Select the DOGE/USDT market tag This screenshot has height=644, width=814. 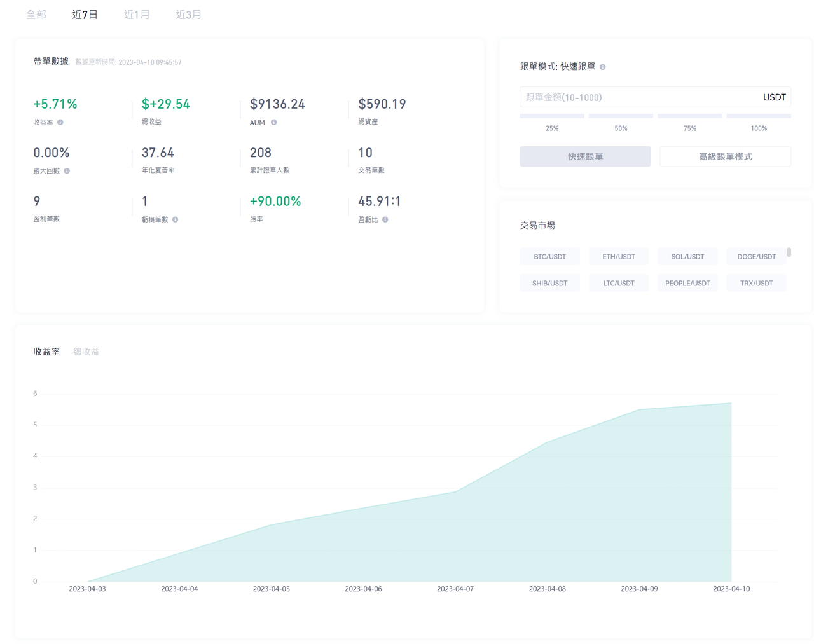[x=756, y=257]
